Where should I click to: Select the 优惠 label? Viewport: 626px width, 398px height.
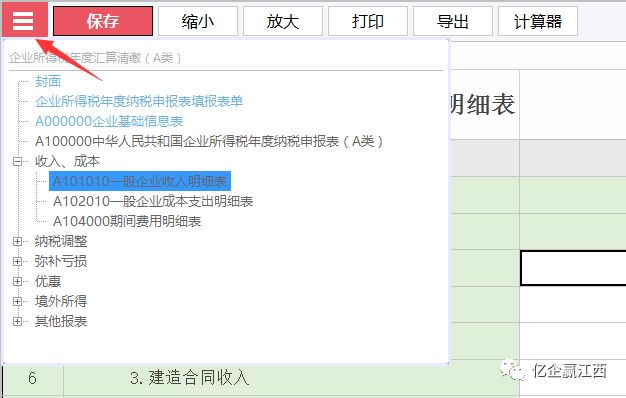pos(48,281)
